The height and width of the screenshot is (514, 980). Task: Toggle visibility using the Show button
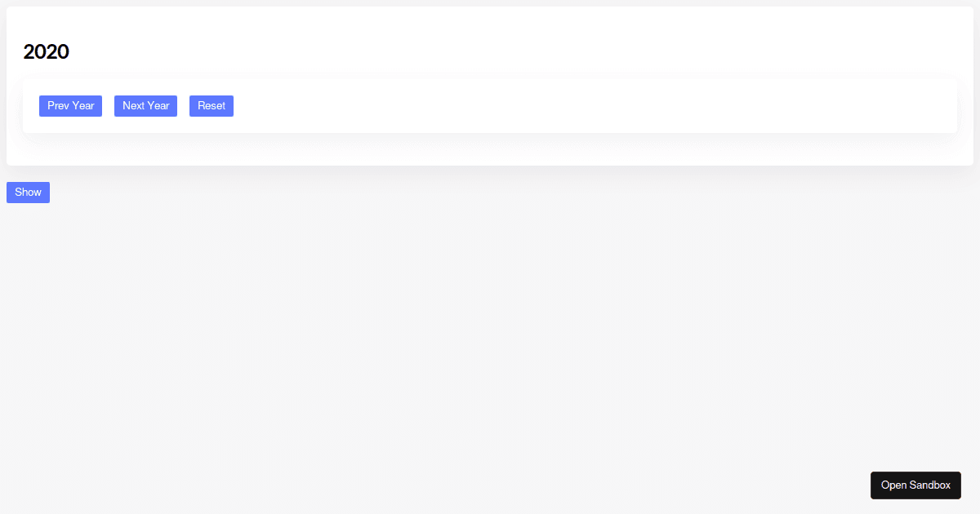click(28, 193)
